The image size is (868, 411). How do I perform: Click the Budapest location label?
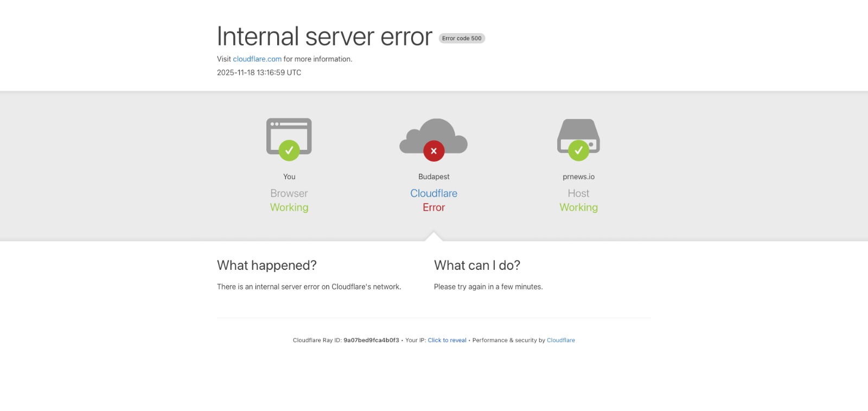(x=434, y=177)
